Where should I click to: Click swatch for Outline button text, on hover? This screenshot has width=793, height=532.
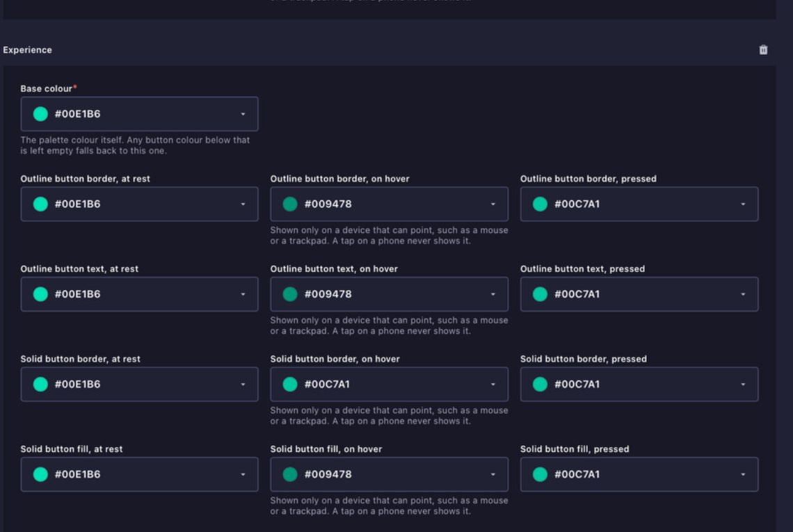click(x=290, y=293)
